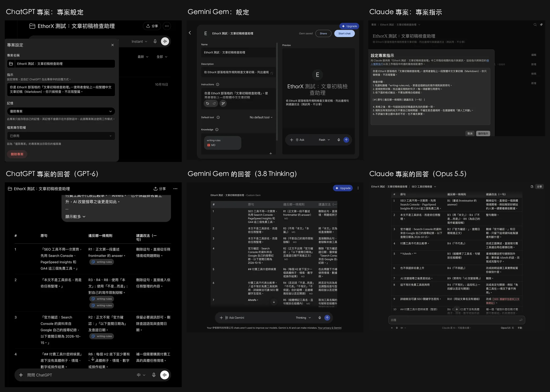The height and width of the screenshot is (392, 550).
Task: Click 編輯 on the Claude project page
Action: [534, 55]
